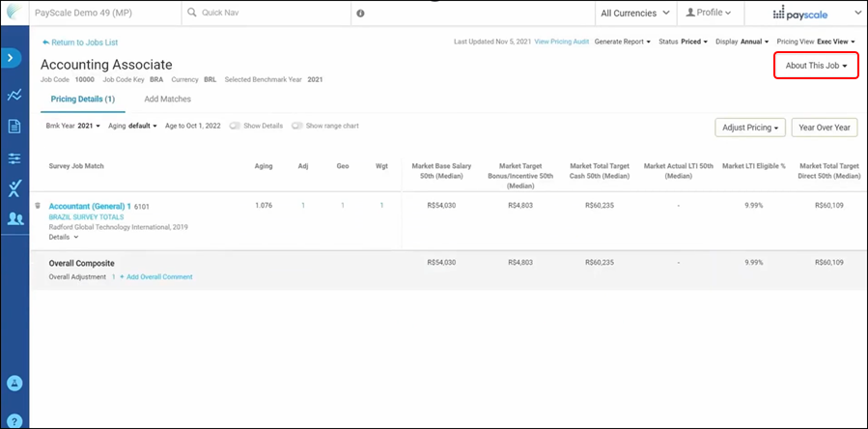868x429 pixels.
Task: Click the Year Over Year button
Action: point(825,128)
